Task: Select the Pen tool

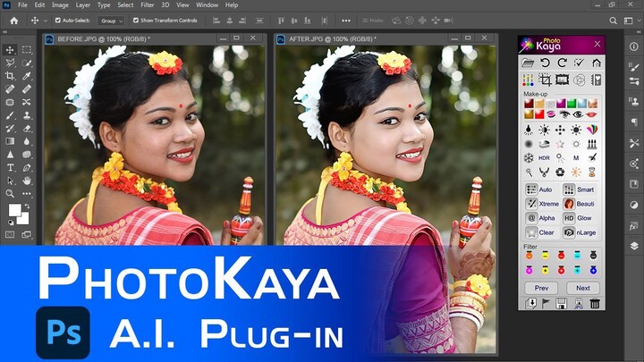Action: pyautogui.click(x=27, y=167)
